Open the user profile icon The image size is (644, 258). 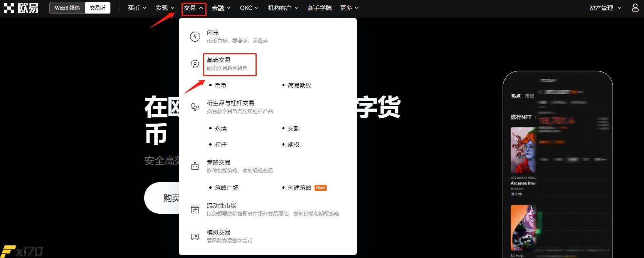click(635, 8)
